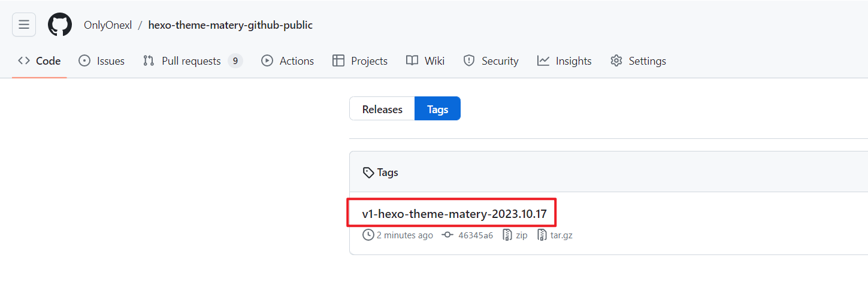Switch to the Releases view
Image resolution: width=868 pixels, height=285 pixels.
(x=382, y=109)
